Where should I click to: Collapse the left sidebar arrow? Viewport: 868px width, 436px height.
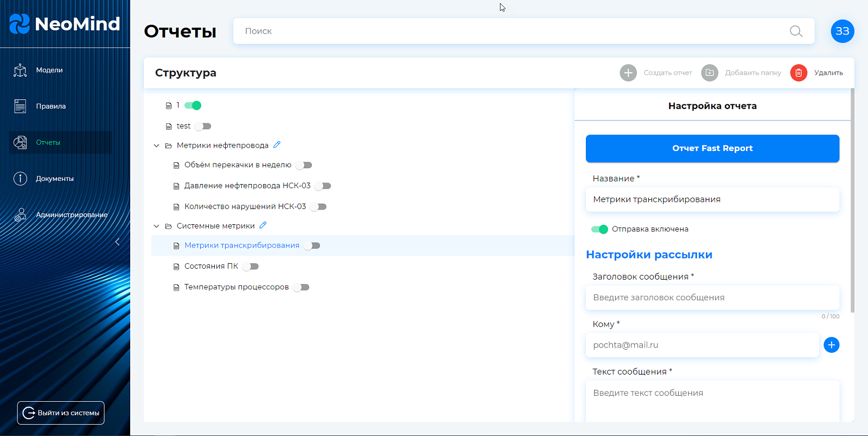[117, 242]
